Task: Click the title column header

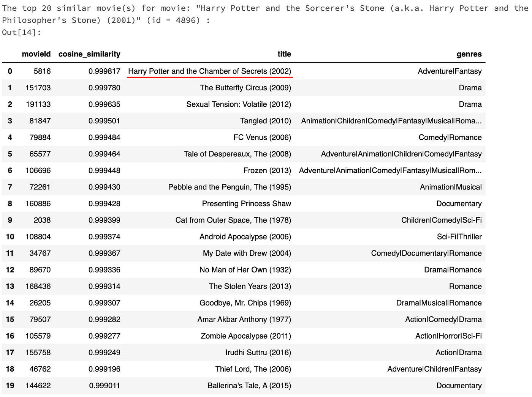Action: [284, 54]
